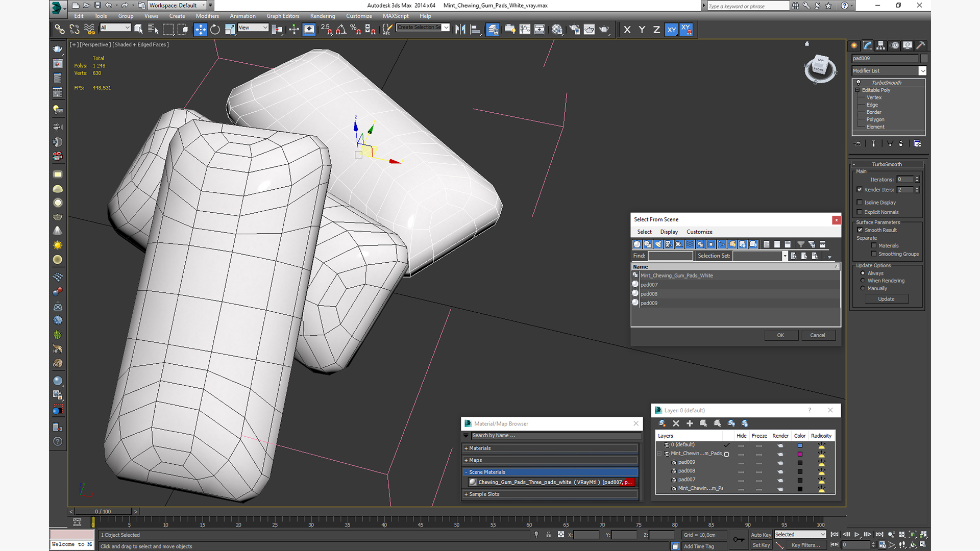
Task: Toggle the Render Iters checkbox
Action: click(860, 189)
